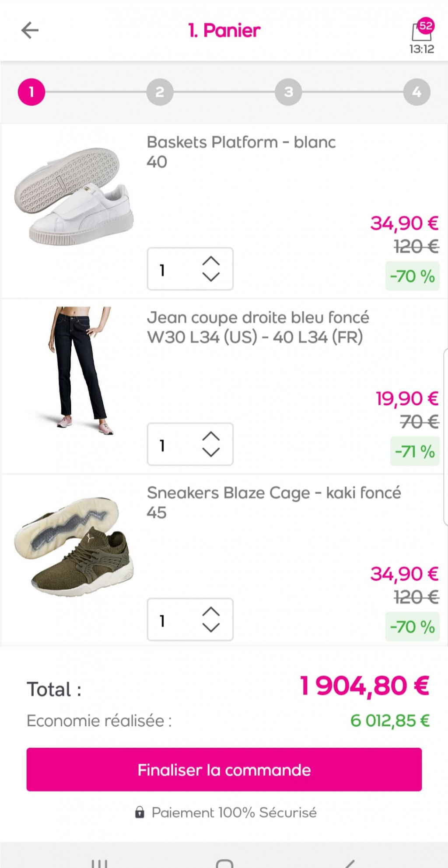Screen dimensions: 448x868
Task: Open Baskets Platform blanc product image
Action: pyautogui.click(x=74, y=197)
